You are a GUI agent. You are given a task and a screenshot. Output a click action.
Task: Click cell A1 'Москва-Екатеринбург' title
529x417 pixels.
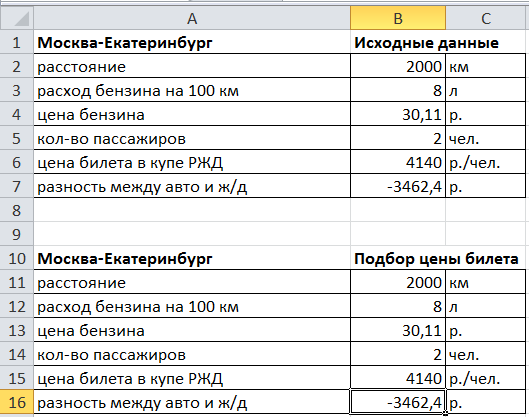tap(125, 43)
